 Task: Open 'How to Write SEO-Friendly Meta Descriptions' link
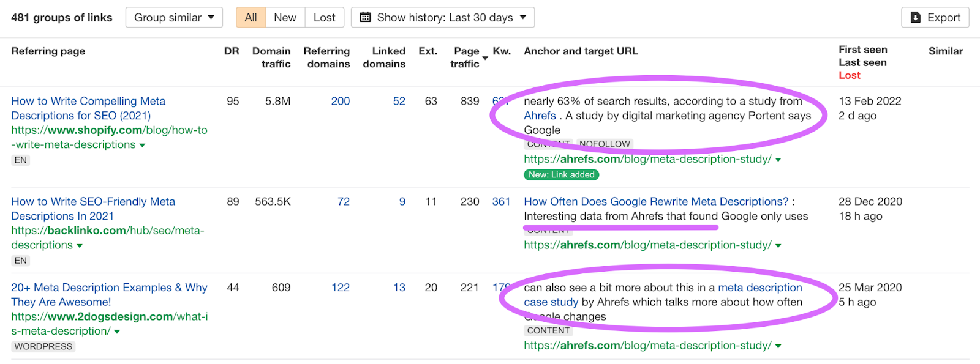(93, 209)
